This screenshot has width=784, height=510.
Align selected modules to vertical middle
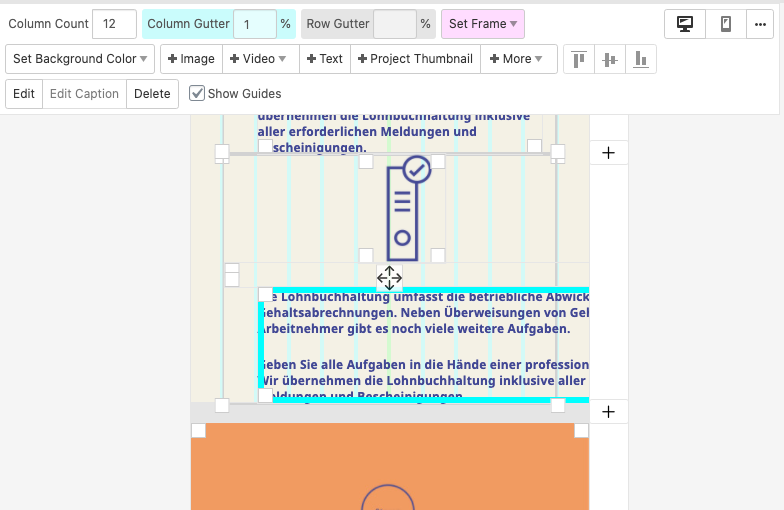(609, 60)
